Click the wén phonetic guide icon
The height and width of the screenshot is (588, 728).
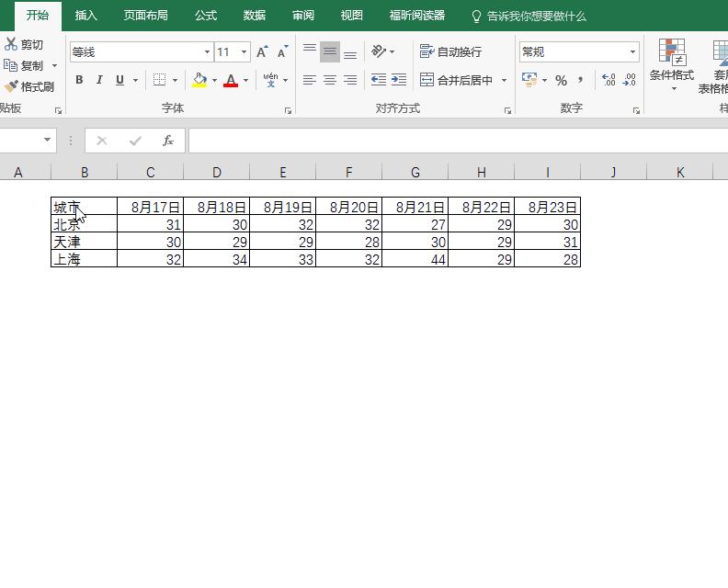(270, 80)
